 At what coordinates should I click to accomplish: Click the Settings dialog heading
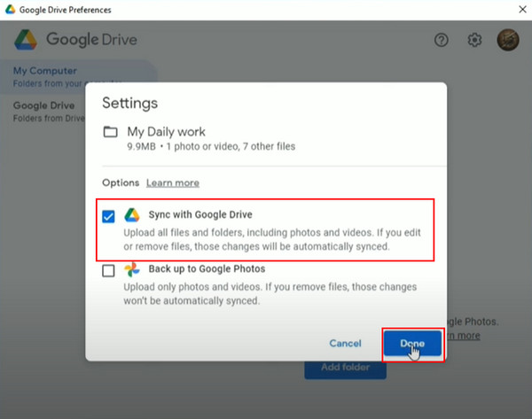point(130,104)
